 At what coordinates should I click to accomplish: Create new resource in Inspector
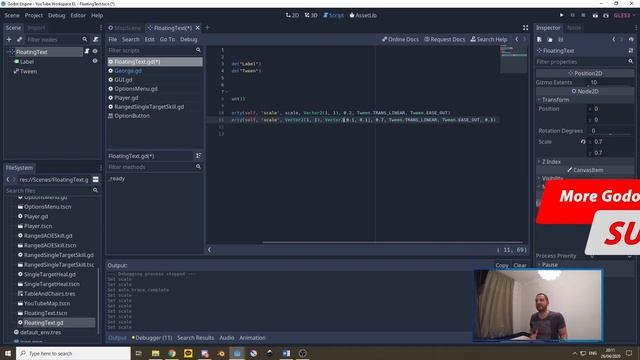539,40
